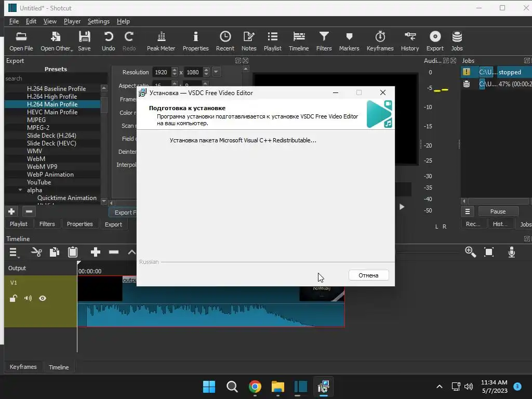The image size is (532, 399).
Task: Open the Edit menu
Action: coord(31,21)
